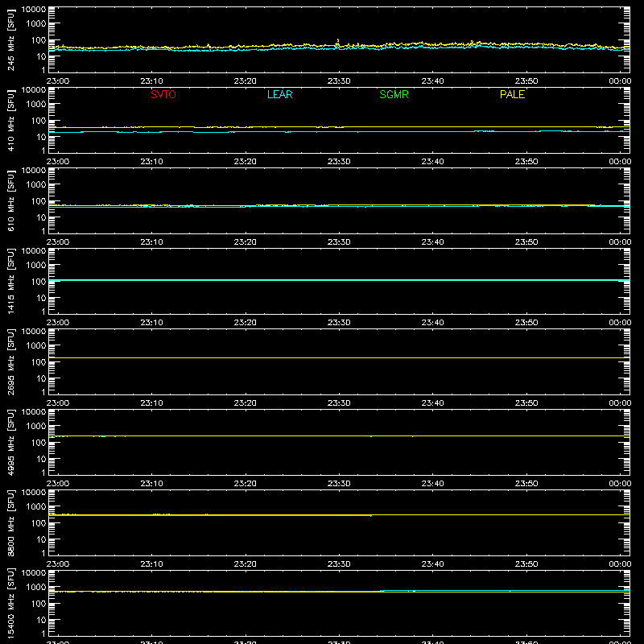Click the 10 y-label in 410 MHz panel

tap(41, 137)
